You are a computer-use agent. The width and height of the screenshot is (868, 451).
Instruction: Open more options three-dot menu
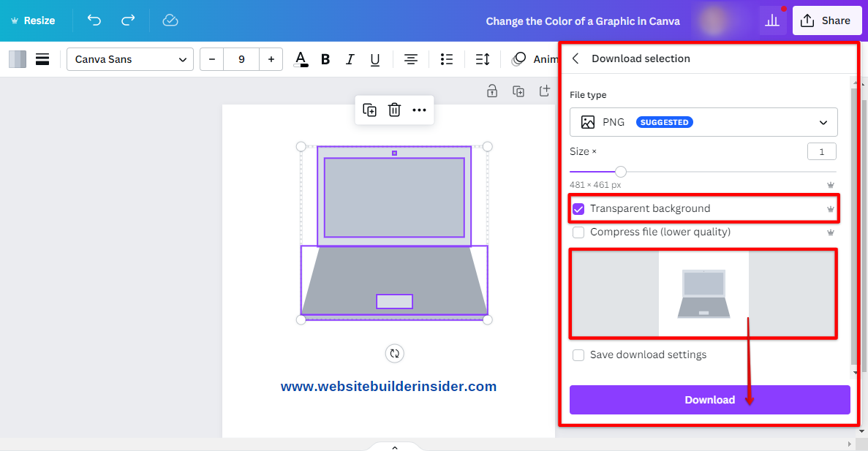pyautogui.click(x=419, y=110)
